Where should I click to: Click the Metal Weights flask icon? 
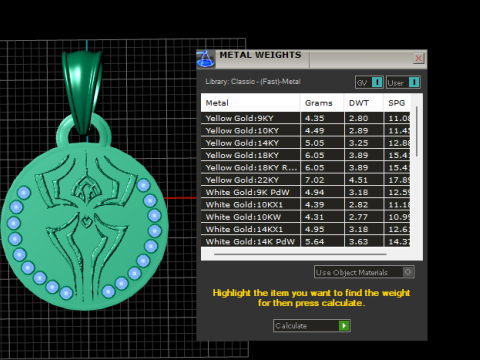[205, 59]
